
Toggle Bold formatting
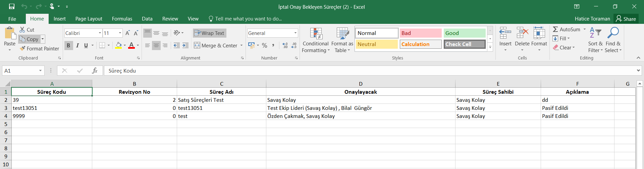(68, 45)
